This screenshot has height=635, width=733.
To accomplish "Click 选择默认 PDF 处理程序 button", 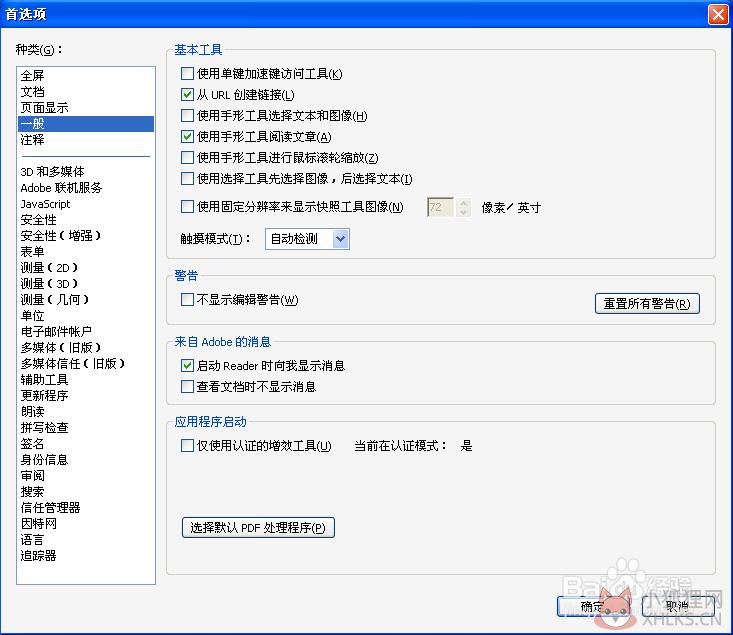I will (x=258, y=527).
